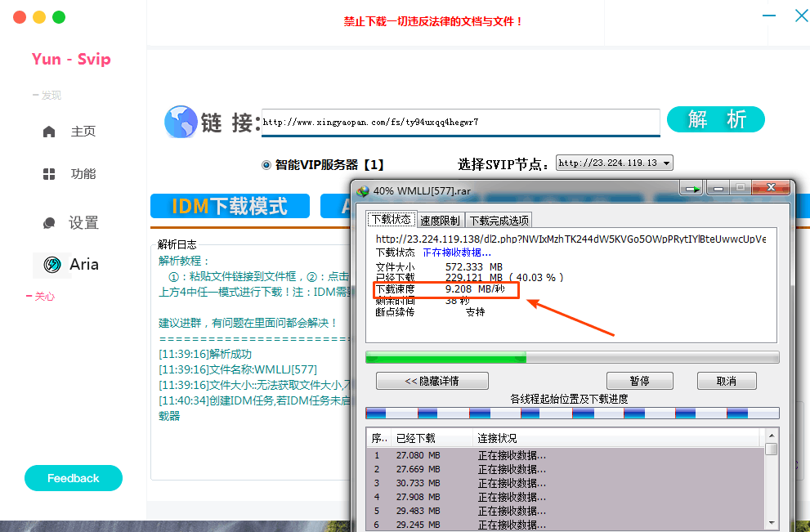Click 取消 to cancel the download
The image size is (810, 532).
727,381
